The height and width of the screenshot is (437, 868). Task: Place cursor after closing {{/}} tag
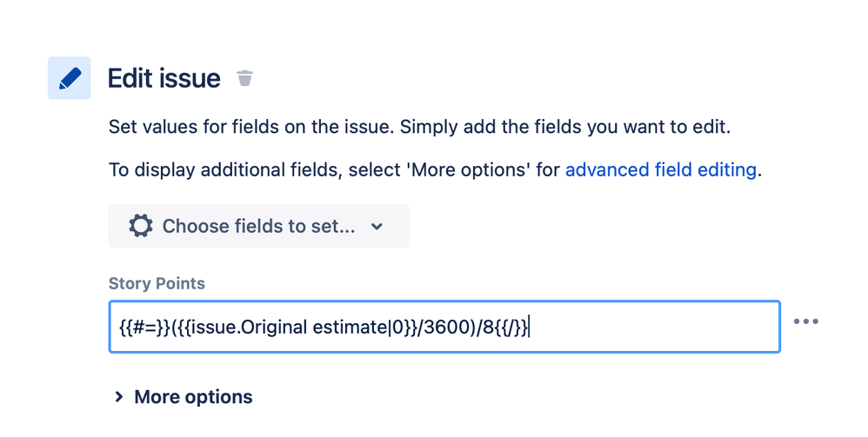pyautogui.click(x=530, y=328)
